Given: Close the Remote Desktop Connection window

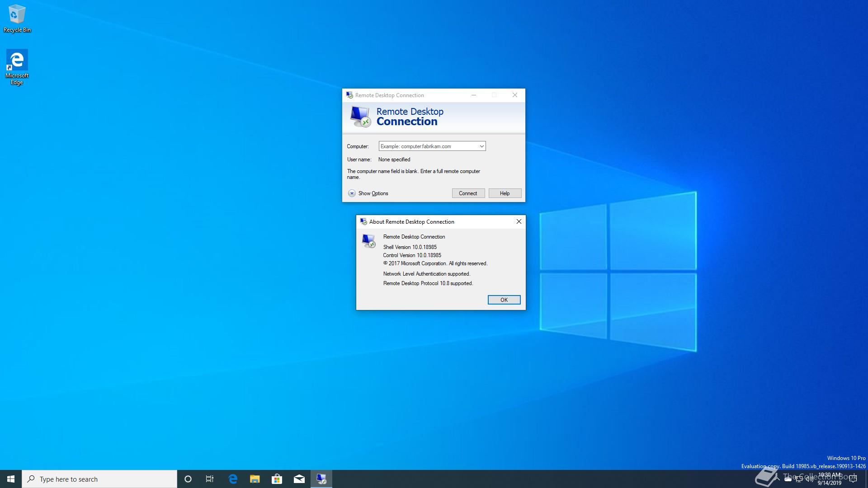Looking at the screenshot, I should point(515,95).
